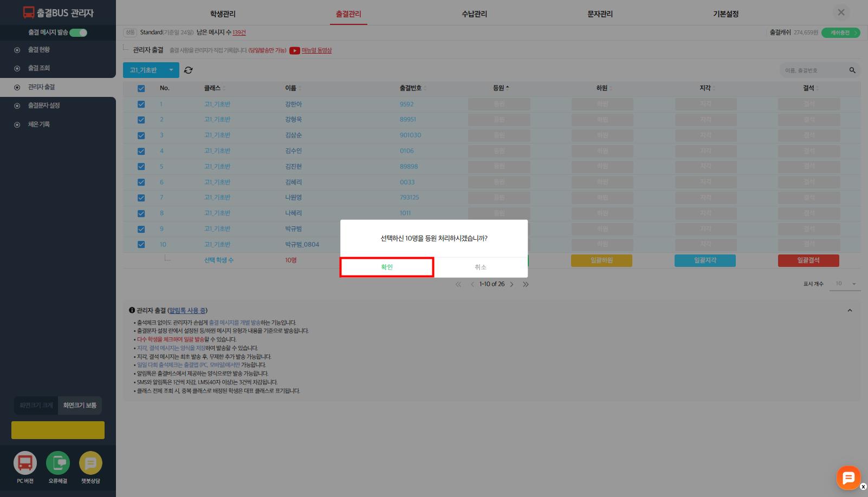Open the orange chat bubble widget
868x497 pixels.
(x=848, y=477)
